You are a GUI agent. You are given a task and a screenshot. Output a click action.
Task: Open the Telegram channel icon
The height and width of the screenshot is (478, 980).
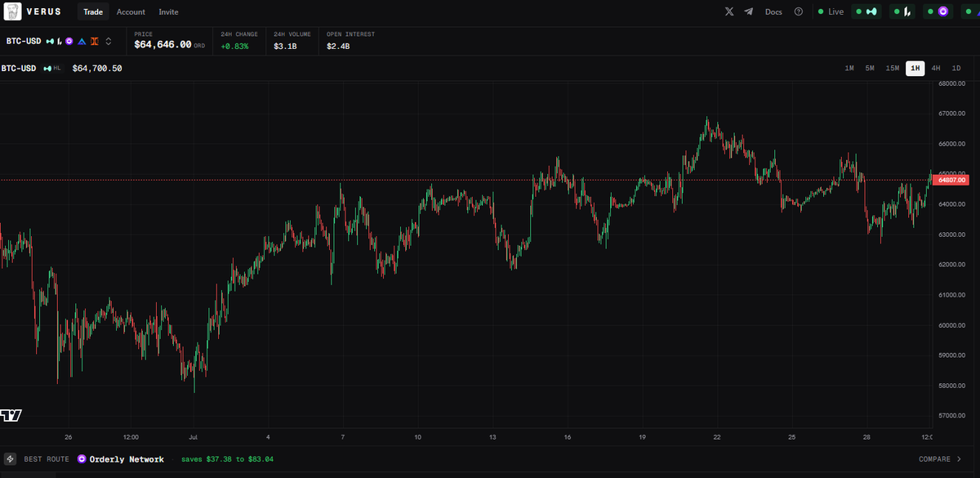(749, 12)
